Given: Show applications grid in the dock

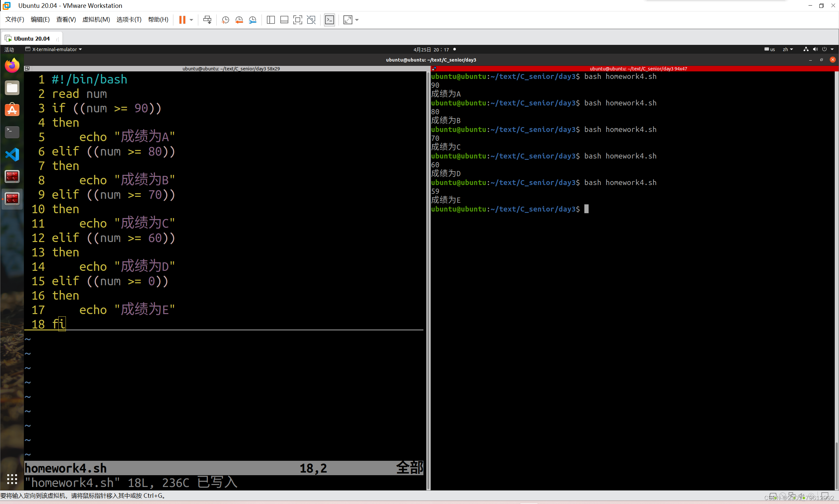Looking at the screenshot, I should coord(12,479).
